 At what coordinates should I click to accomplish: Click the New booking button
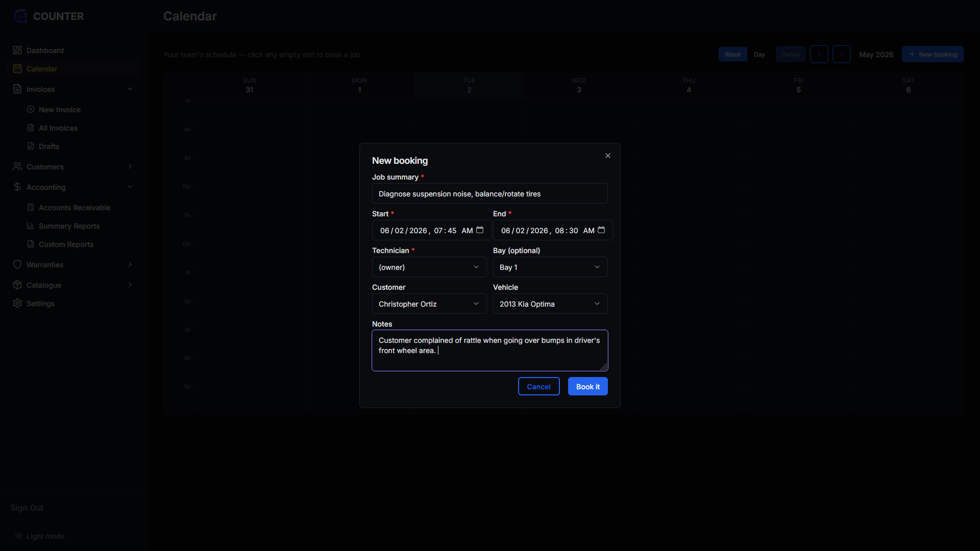(x=933, y=54)
